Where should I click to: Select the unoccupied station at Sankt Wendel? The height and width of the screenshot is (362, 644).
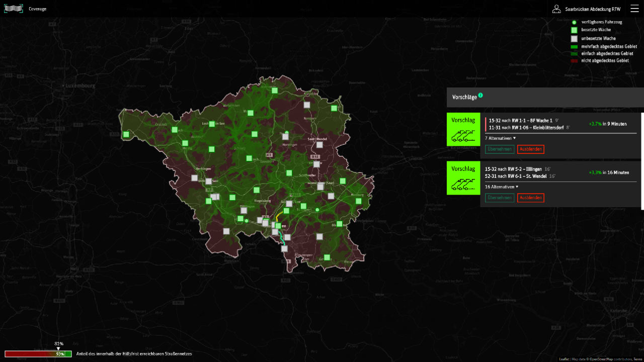click(319, 145)
